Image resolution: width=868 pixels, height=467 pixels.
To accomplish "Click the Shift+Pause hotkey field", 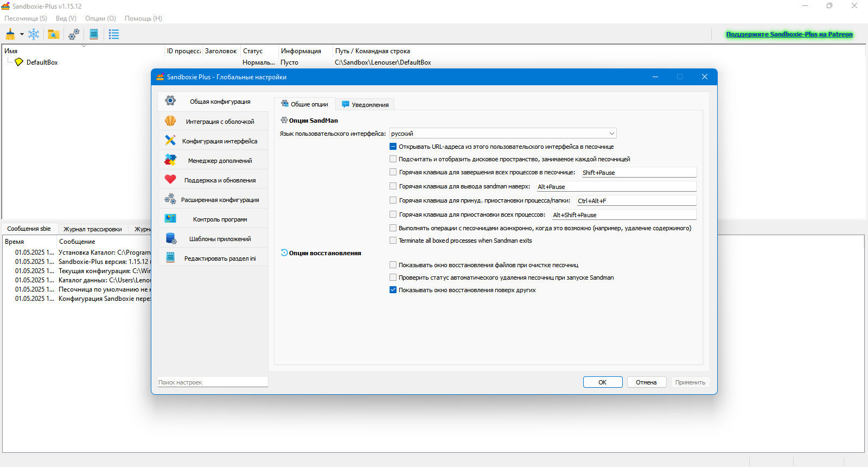I will point(639,173).
